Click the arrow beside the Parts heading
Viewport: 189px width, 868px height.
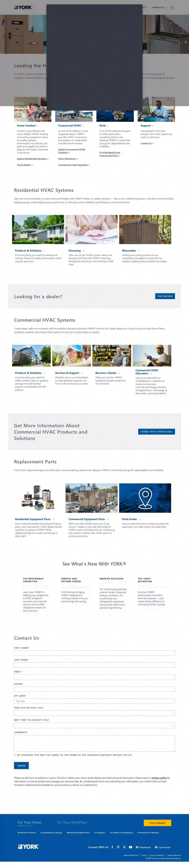tap(108, 126)
